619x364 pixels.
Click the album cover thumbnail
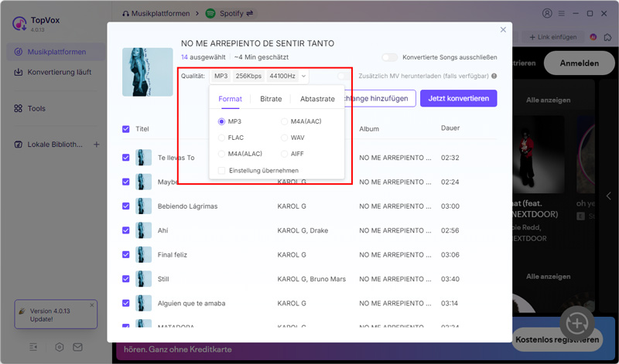pyautogui.click(x=148, y=72)
